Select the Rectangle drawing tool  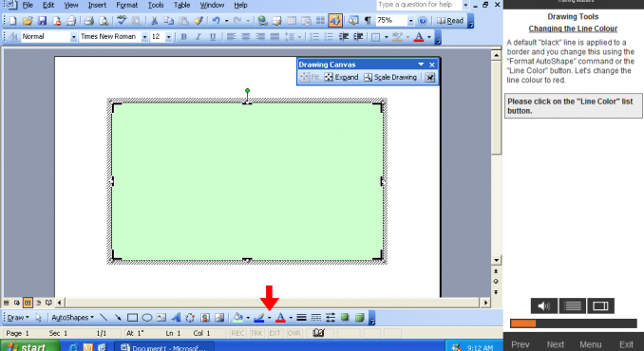[132, 318]
